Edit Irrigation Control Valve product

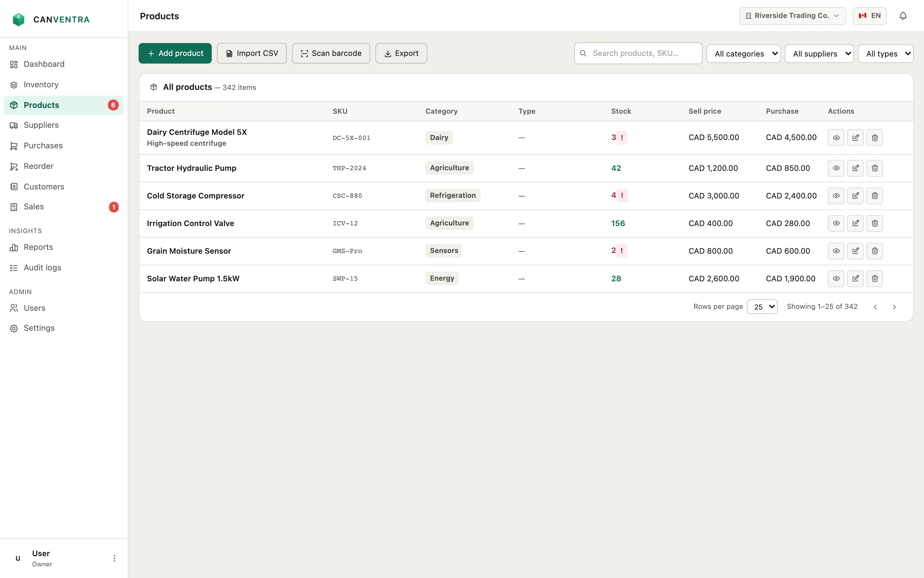coord(855,223)
